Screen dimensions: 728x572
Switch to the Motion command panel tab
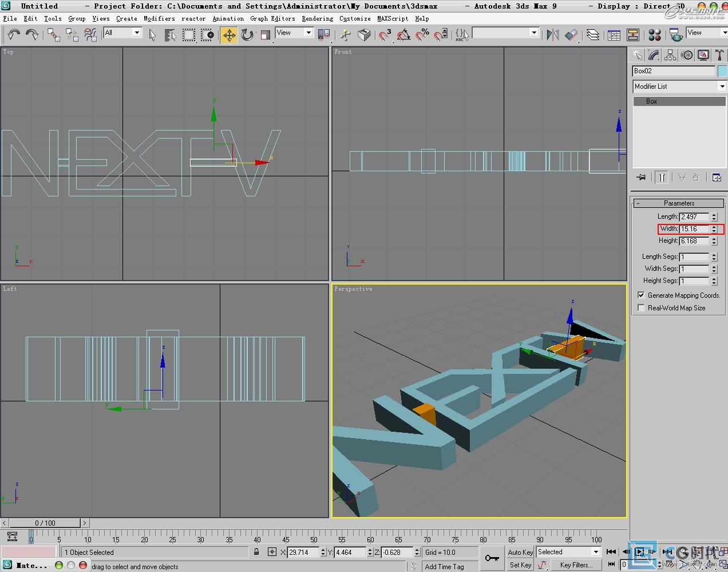pos(687,56)
